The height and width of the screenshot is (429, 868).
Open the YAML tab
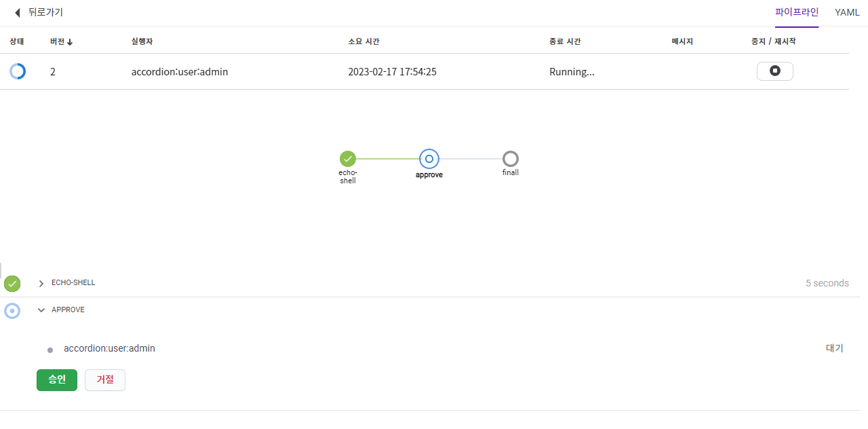(x=847, y=12)
